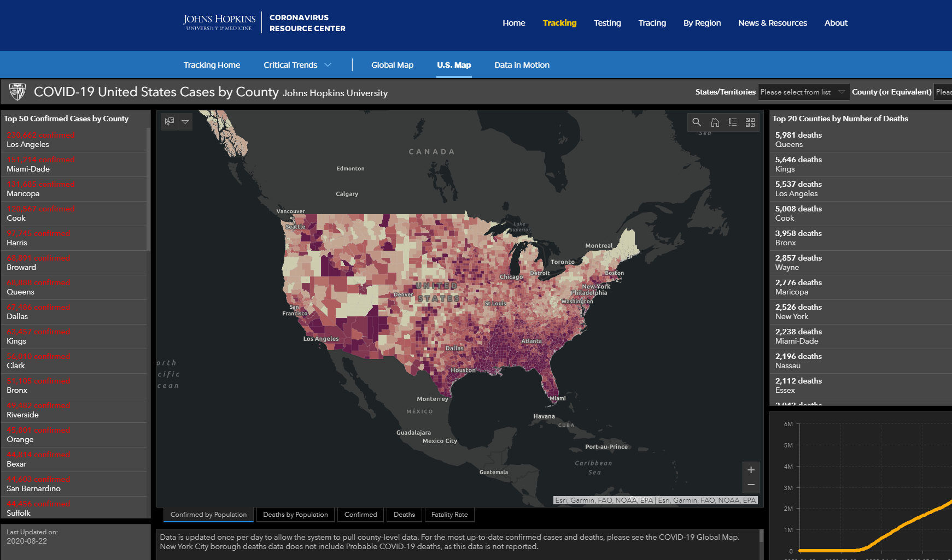Viewport: 952px width, 560px height.
Task: Open News & Resources nav item
Action: tap(773, 23)
